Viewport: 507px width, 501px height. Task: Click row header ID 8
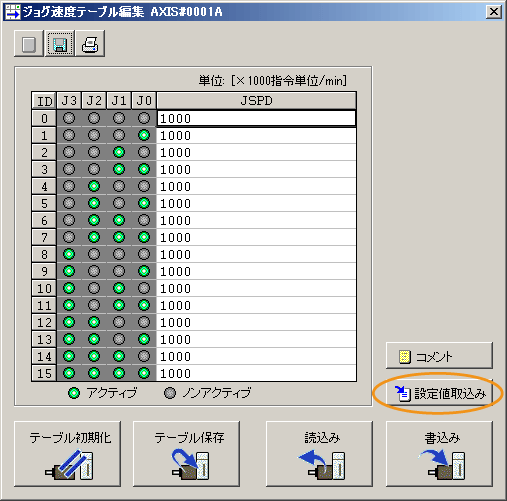tap(44, 254)
